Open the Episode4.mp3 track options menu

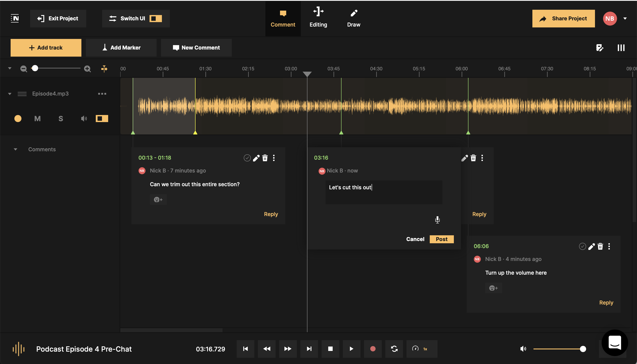102,94
